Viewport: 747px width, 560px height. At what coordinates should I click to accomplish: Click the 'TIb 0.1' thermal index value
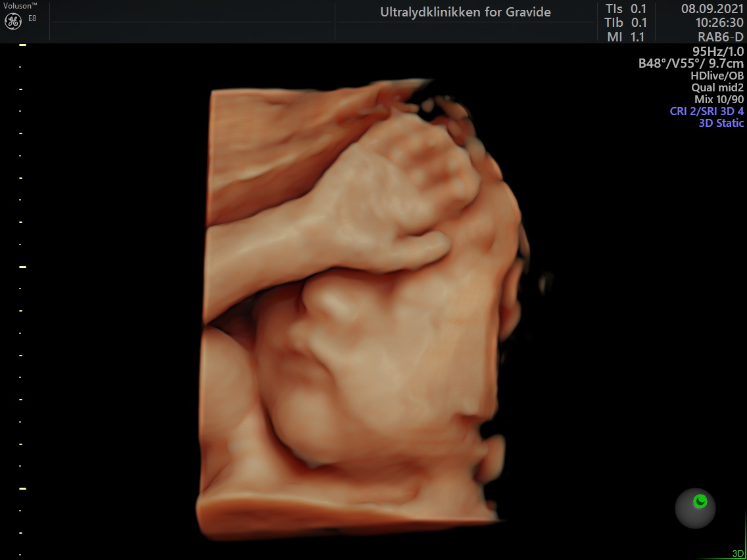[x=625, y=22]
